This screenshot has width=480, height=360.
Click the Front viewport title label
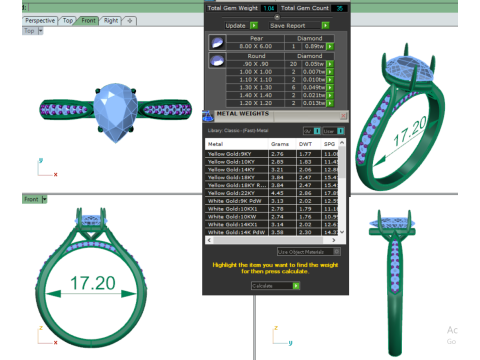click(31, 199)
